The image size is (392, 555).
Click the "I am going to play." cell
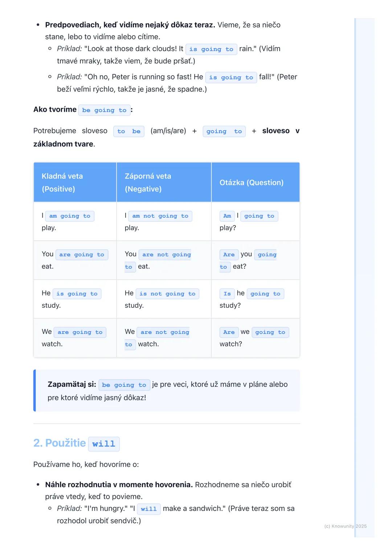(x=75, y=222)
